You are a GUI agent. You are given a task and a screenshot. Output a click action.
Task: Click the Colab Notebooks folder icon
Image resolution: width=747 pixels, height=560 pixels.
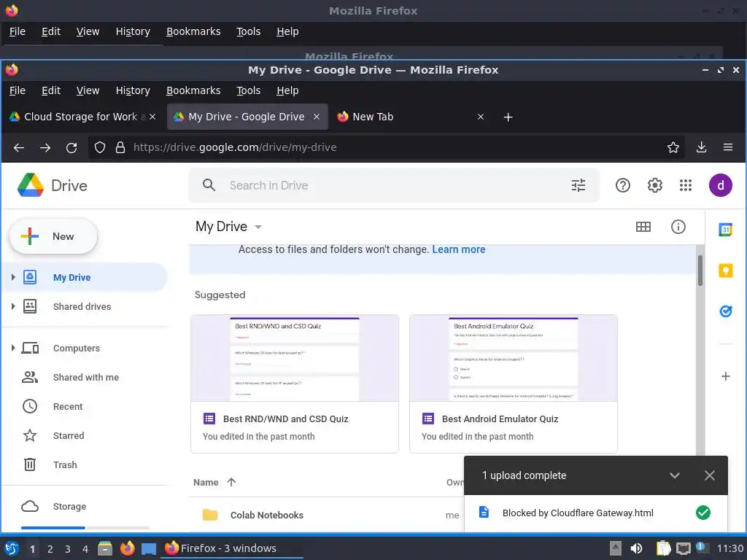(x=209, y=515)
